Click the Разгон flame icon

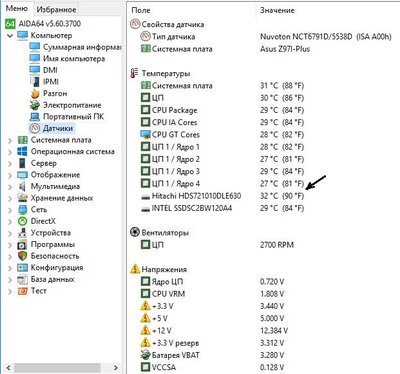click(x=35, y=93)
